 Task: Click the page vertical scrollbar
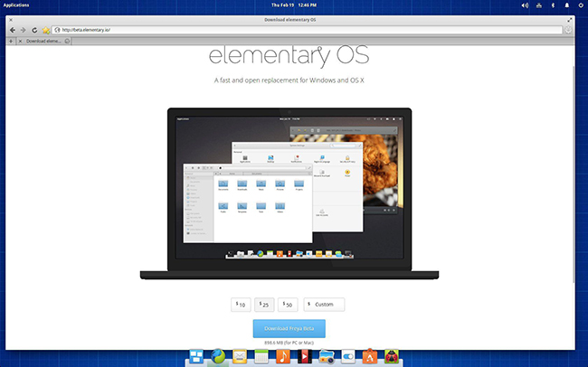(574, 174)
